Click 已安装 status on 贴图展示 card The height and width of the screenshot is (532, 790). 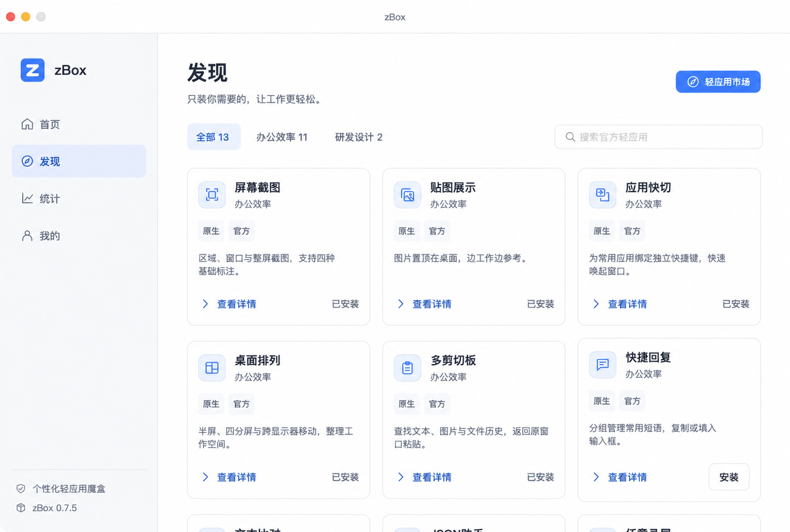(540, 304)
